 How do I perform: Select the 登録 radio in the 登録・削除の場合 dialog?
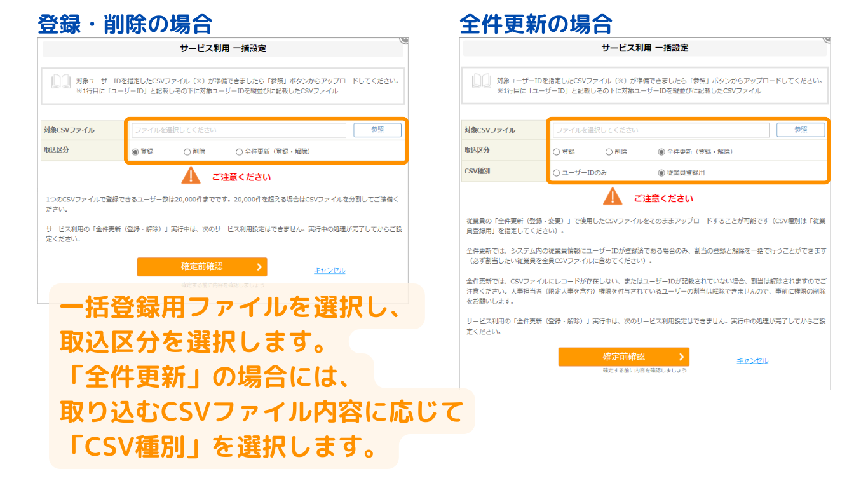tap(135, 152)
